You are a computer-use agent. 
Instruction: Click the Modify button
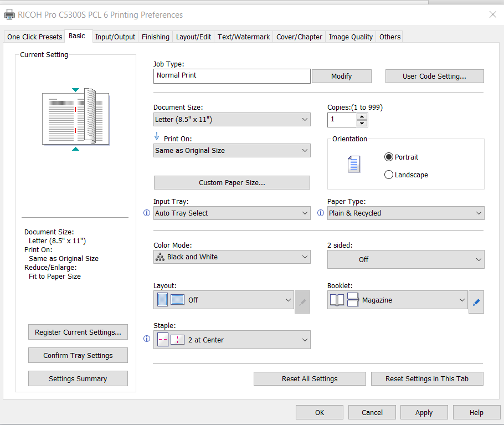click(342, 76)
